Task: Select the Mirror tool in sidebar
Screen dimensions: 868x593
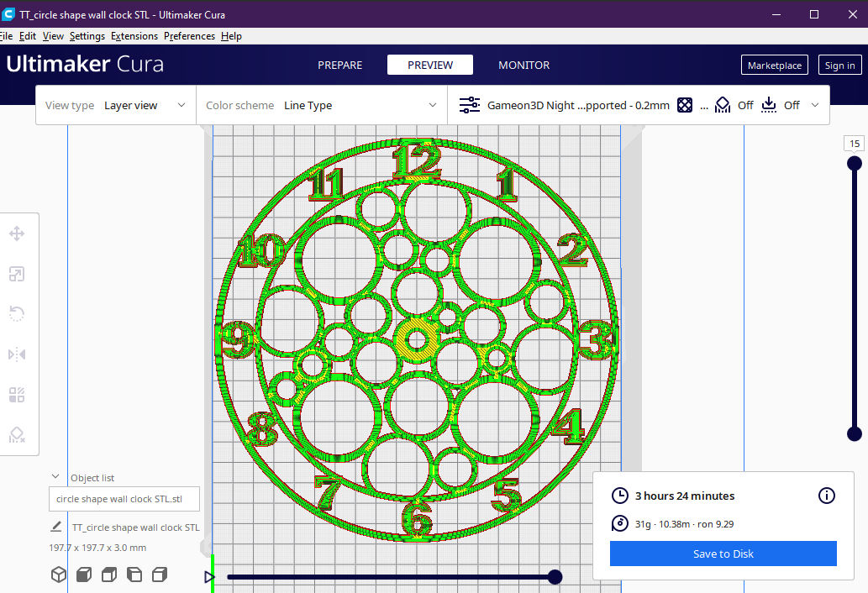Action: tap(17, 354)
